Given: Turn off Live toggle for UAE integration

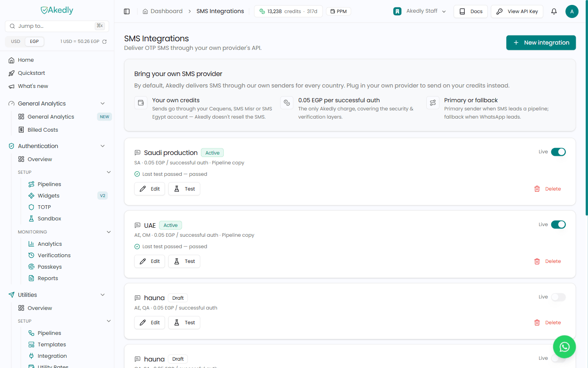Looking at the screenshot, I should 558,224.
